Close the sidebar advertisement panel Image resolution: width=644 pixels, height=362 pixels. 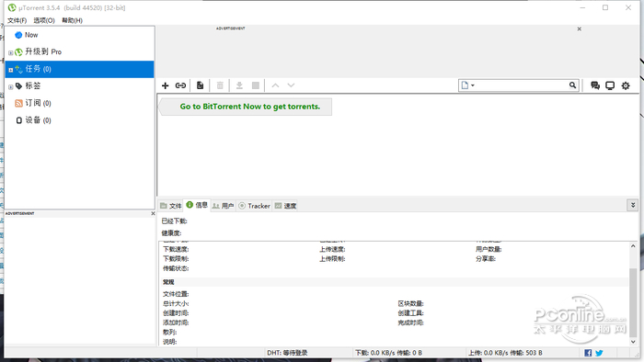153,213
